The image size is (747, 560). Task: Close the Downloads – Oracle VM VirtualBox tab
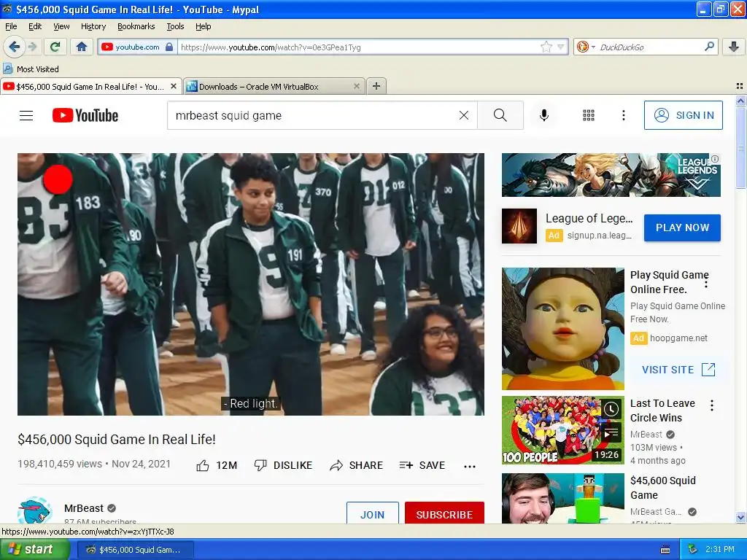(x=356, y=86)
